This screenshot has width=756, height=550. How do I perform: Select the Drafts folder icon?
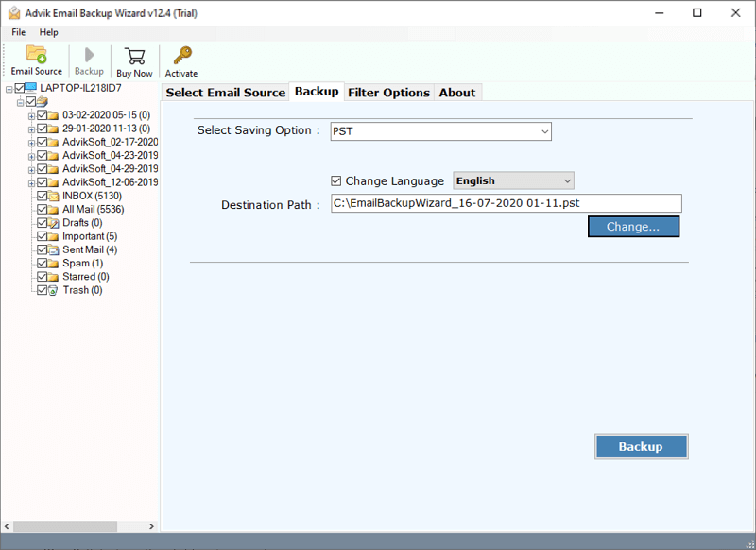tap(53, 223)
